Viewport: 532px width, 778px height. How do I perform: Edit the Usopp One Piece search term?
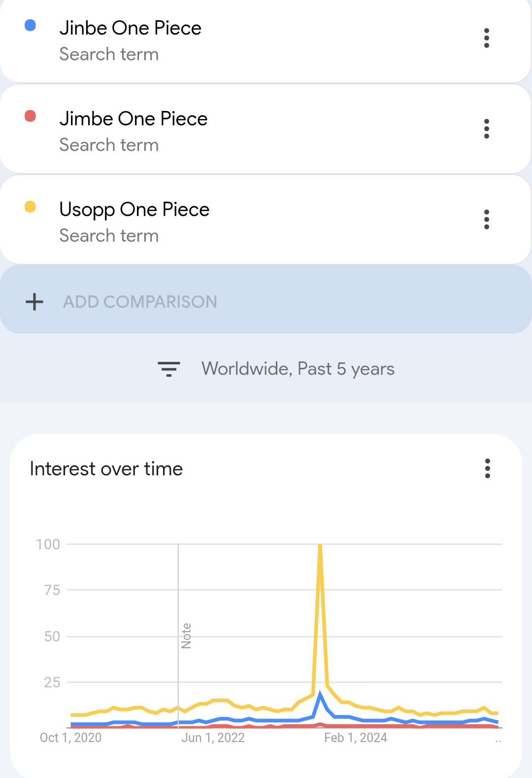point(134,210)
